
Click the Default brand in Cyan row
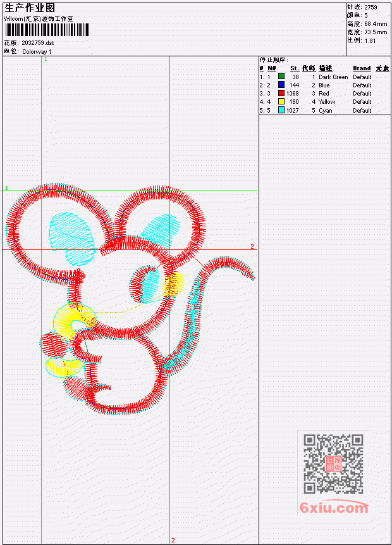(362, 111)
